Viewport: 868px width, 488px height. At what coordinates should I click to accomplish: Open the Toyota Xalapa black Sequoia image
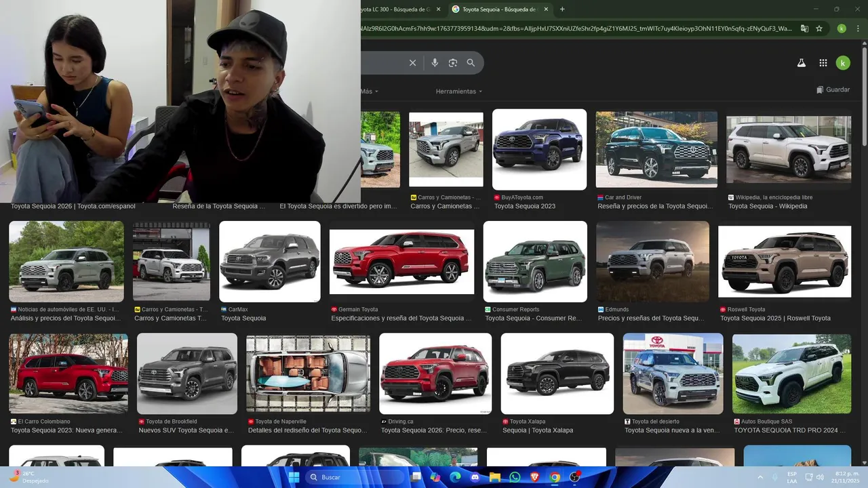pyautogui.click(x=557, y=373)
